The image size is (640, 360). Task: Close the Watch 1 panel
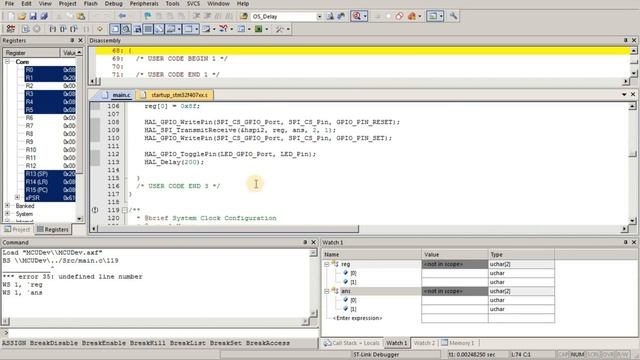(634, 242)
